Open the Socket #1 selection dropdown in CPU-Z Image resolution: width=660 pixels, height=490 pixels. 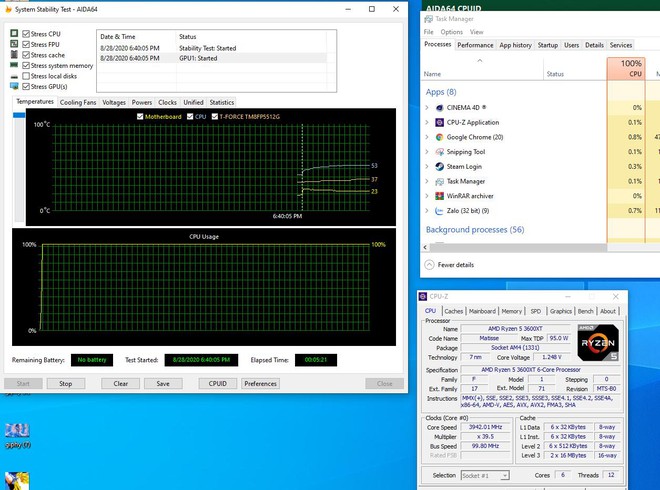pos(485,476)
